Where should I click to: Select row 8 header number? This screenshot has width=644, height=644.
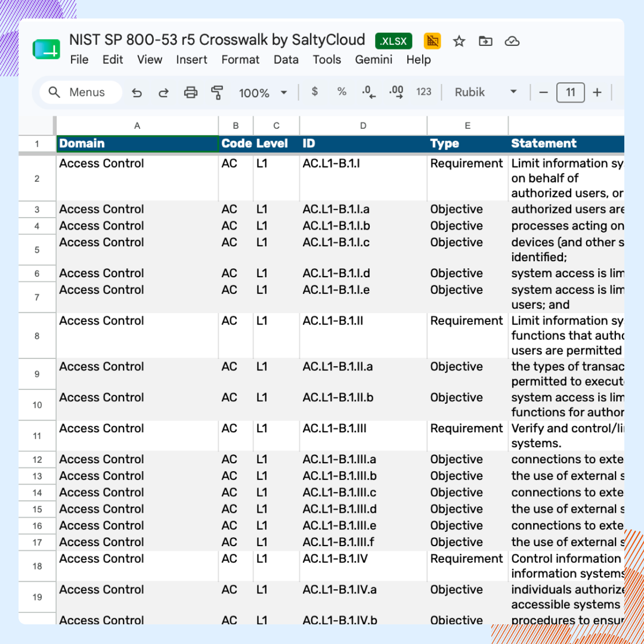pyautogui.click(x=37, y=336)
